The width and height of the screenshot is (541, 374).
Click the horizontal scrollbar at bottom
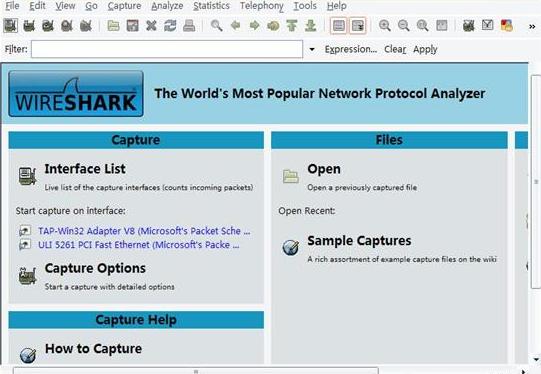196,371
